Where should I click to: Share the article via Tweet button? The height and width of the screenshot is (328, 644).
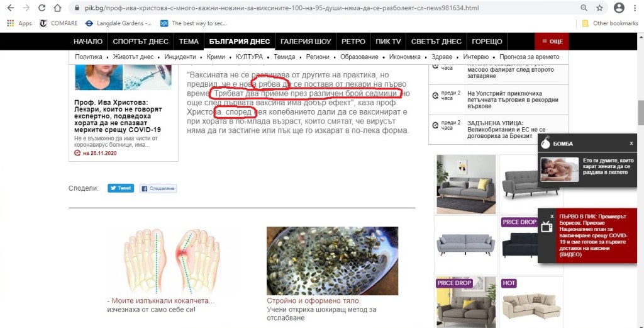coord(121,188)
